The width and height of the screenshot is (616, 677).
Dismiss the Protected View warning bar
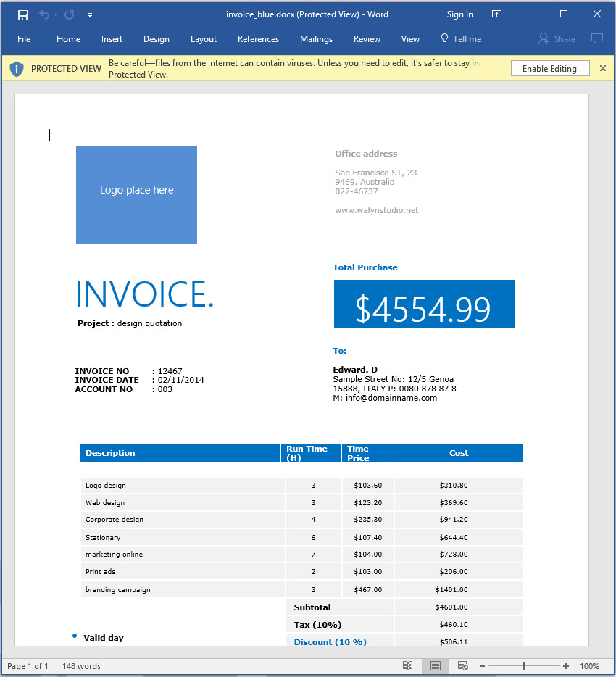click(603, 68)
